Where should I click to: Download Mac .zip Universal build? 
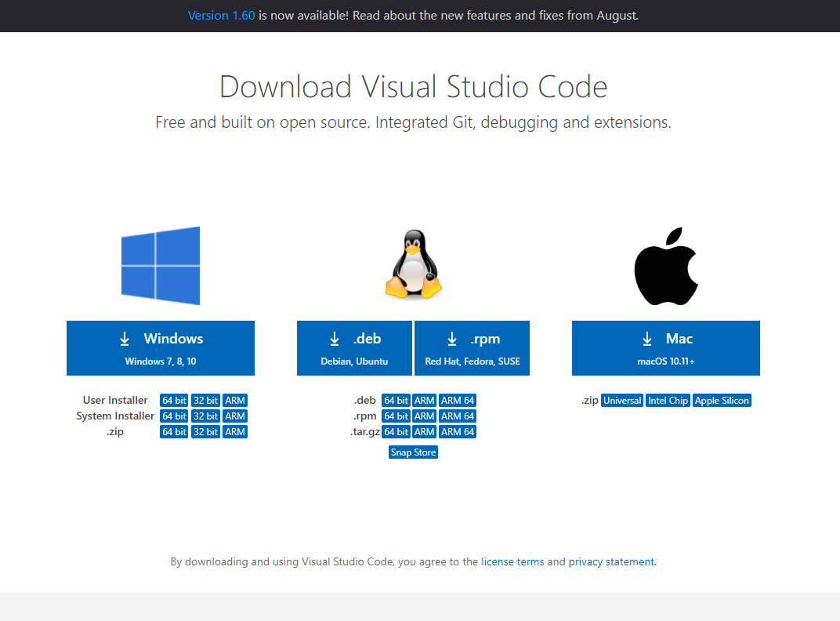[x=622, y=401]
